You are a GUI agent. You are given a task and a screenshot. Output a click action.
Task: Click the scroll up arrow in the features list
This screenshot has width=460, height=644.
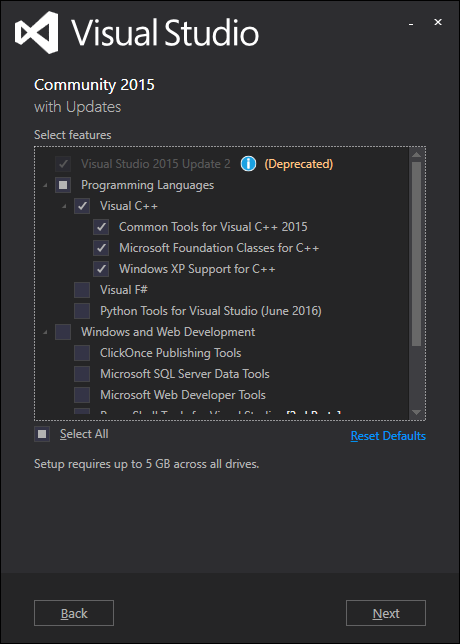416,154
